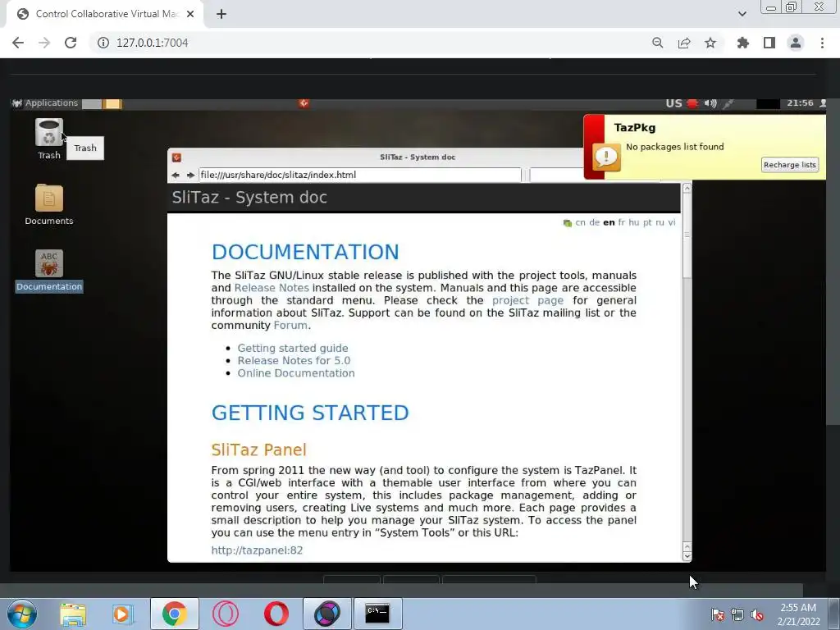Click the Chrome address bar 127.0.0.1:7004
The width and height of the screenshot is (840, 630).
tap(152, 43)
